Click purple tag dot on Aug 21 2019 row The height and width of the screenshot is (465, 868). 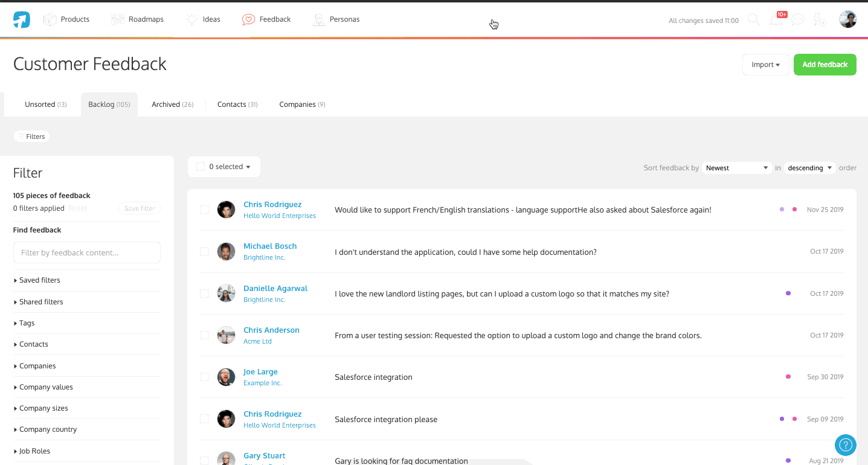pos(788,461)
